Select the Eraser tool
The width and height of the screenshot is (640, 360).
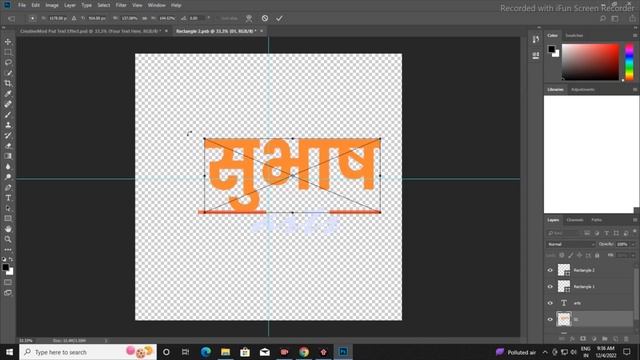8,146
